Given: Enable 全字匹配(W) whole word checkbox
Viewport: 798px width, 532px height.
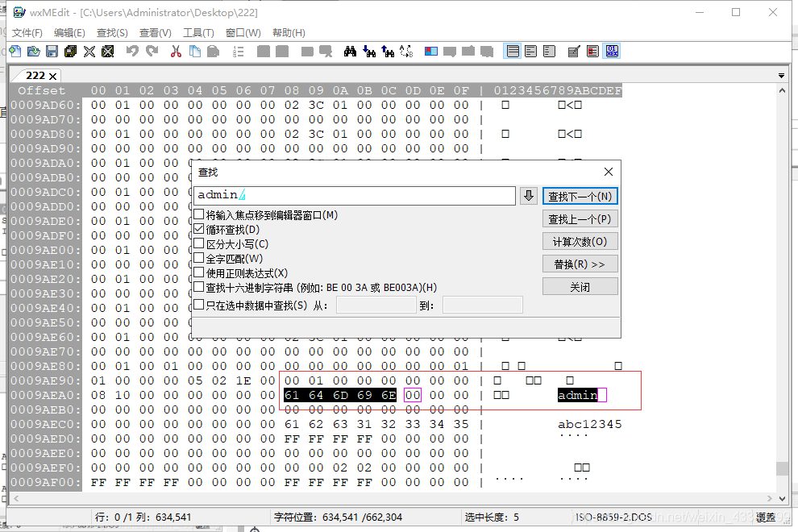Looking at the screenshot, I should click(x=199, y=258).
